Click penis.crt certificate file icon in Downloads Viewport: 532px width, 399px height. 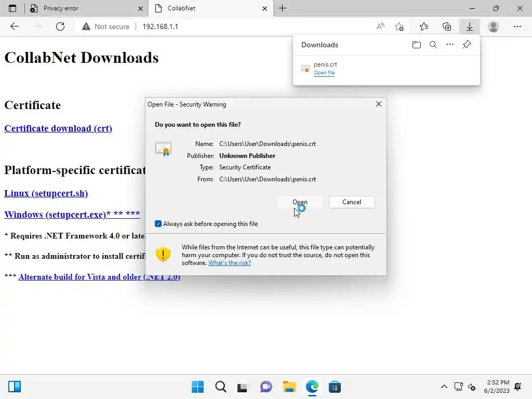click(305, 69)
